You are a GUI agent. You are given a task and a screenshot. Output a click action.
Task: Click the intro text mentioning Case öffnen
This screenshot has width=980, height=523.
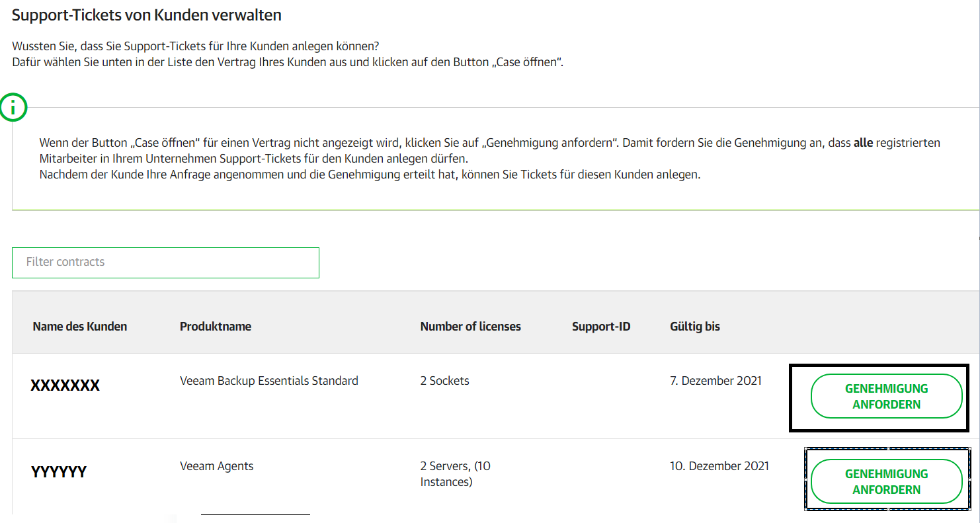[288, 56]
